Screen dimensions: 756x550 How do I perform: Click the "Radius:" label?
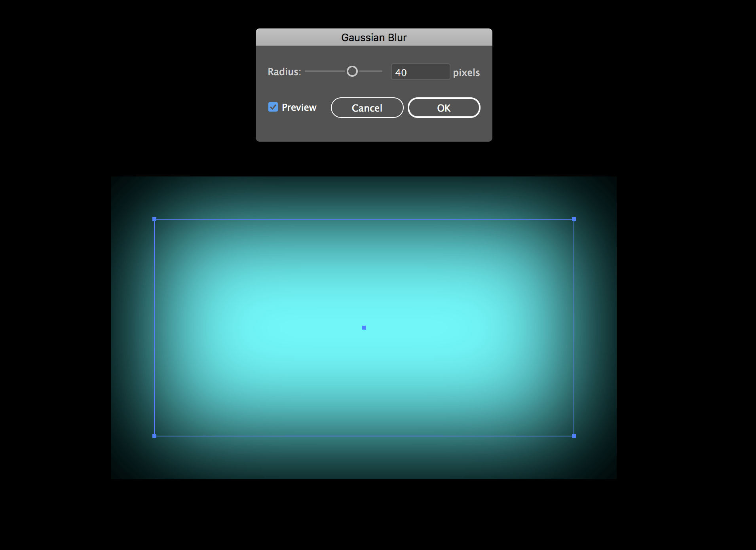(284, 72)
